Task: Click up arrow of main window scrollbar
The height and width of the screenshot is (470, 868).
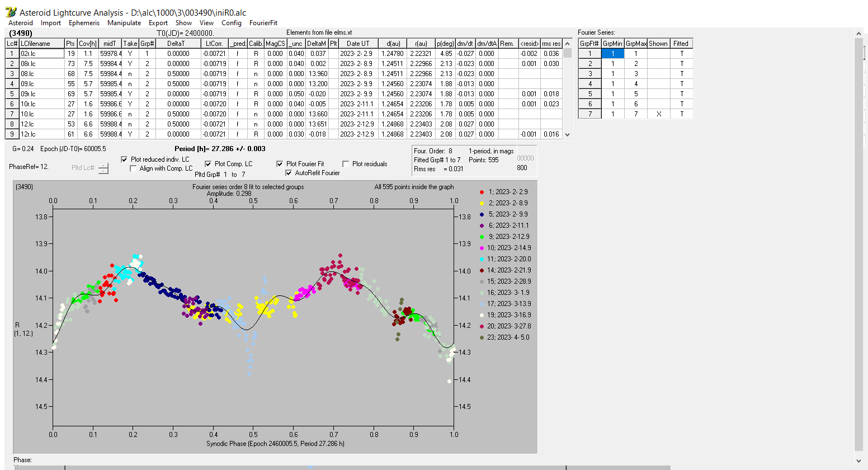Action: tap(860, 34)
